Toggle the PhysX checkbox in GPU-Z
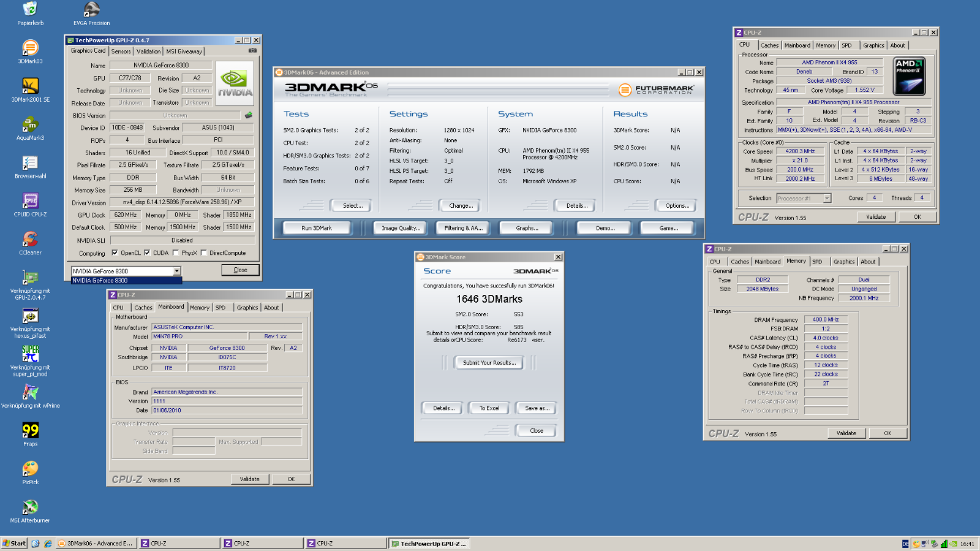This screenshot has height=551, width=980. (176, 253)
